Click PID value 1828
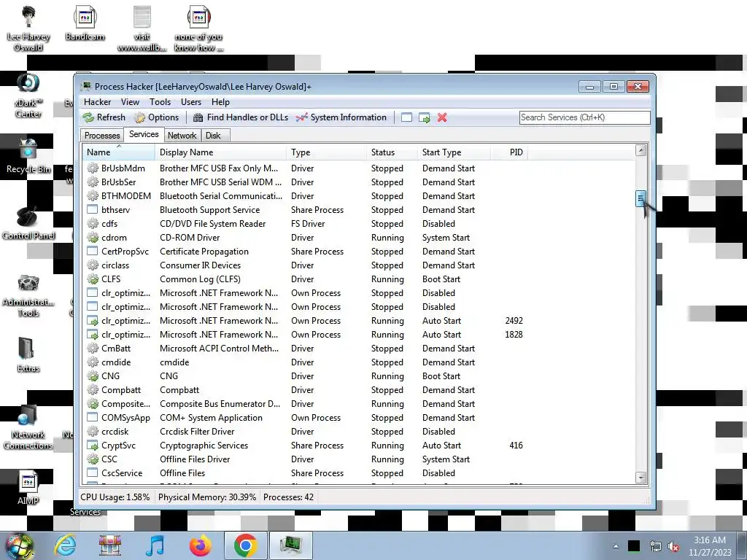 click(514, 334)
